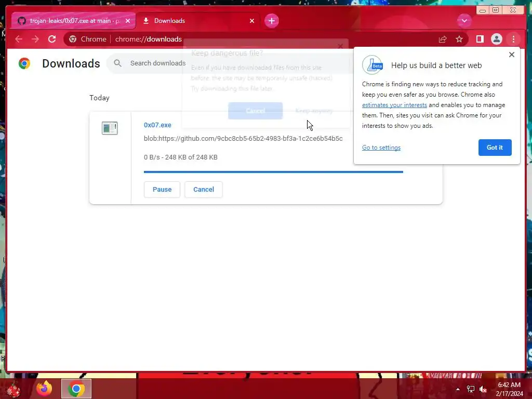Image resolution: width=532 pixels, height=399 pixels.
Task: Click the muted volume tray icon
Action: [x=483, y=389]
